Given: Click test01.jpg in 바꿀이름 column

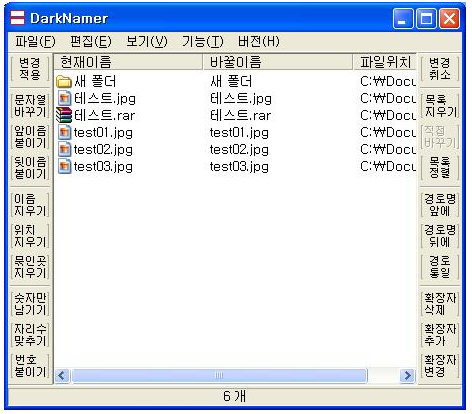Looking at the screenshot, I should (239, 133).
